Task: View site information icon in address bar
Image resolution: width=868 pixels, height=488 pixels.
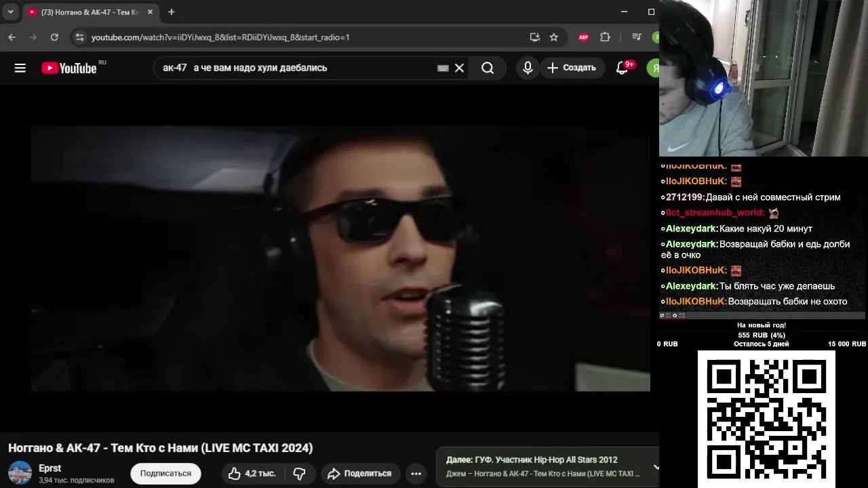Action: (x=79, y=37)
